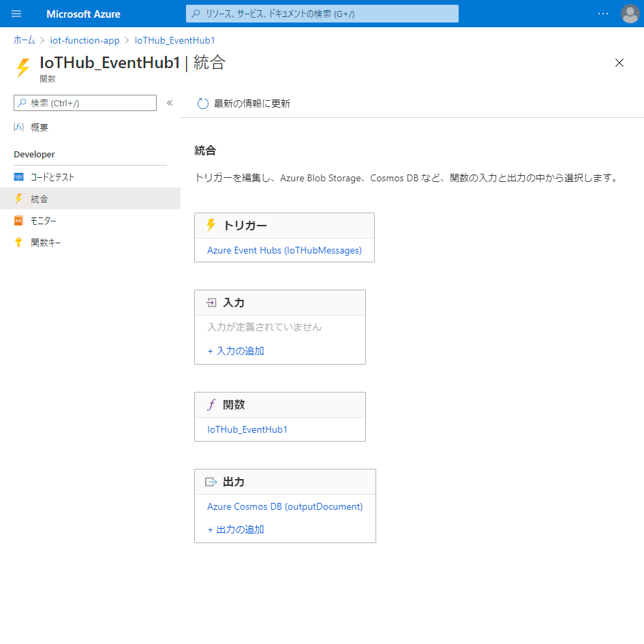This screenshot has width=644, height=644.
Task: Open the hamburger portal menu
Action: (16, 14)
